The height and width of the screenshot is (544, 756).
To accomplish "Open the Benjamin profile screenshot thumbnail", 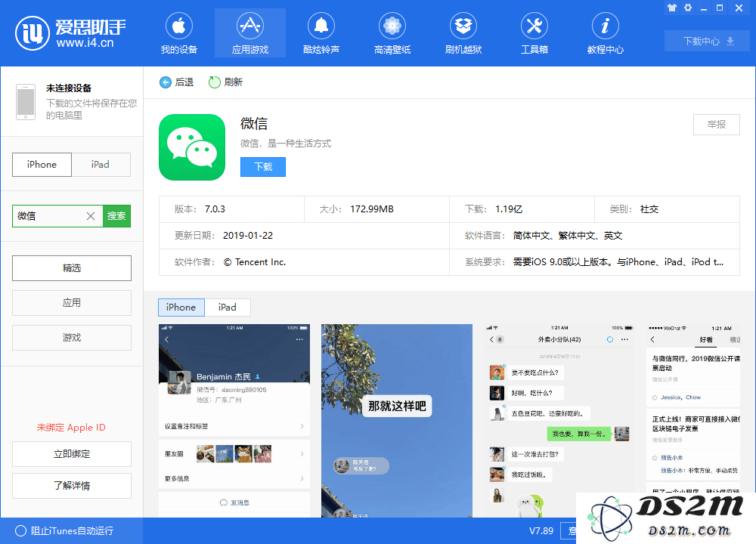I will pyautogui.click(x=234, y=421).
